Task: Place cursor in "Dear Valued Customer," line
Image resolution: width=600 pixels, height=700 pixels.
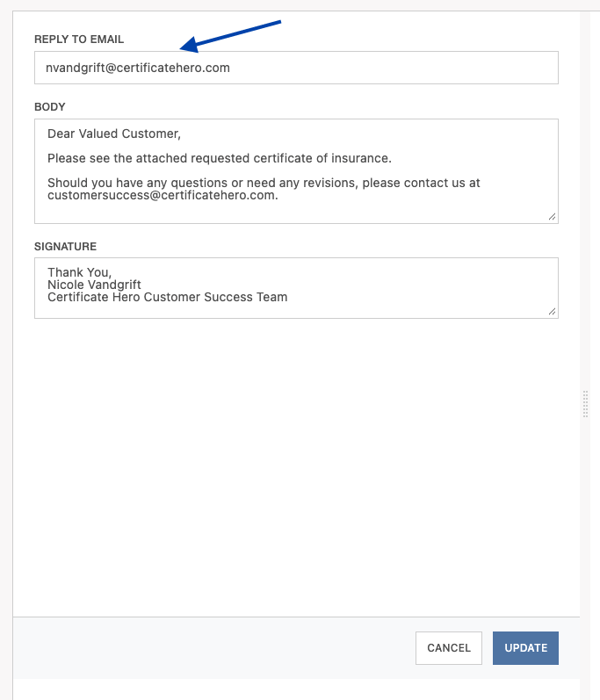Action: click(x=114, y=134)
